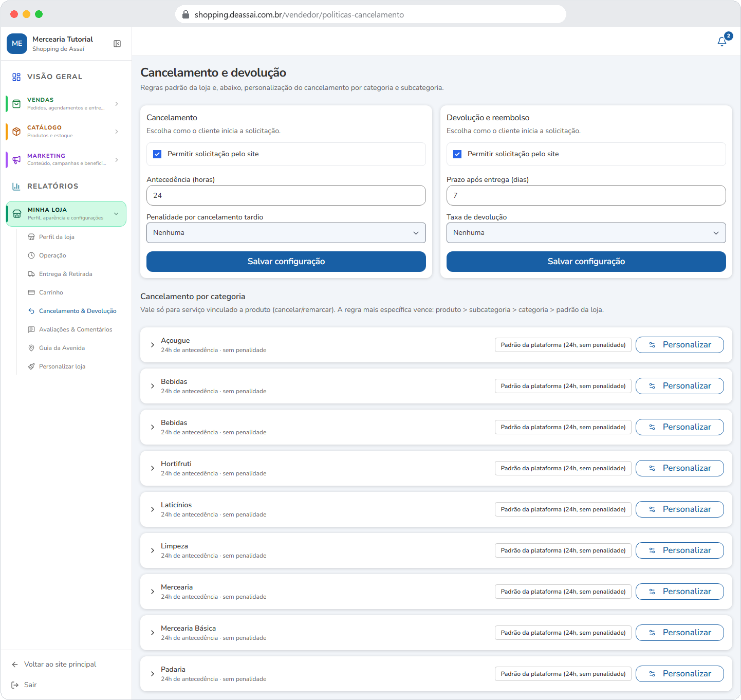
Task: Uncheck Permitir solicitação pelo site under Devolução e reembolso
Action: (457, 154)
